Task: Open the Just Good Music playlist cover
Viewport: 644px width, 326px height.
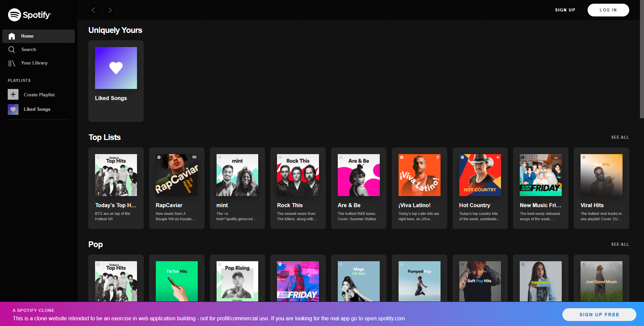Action: (601, 281)
